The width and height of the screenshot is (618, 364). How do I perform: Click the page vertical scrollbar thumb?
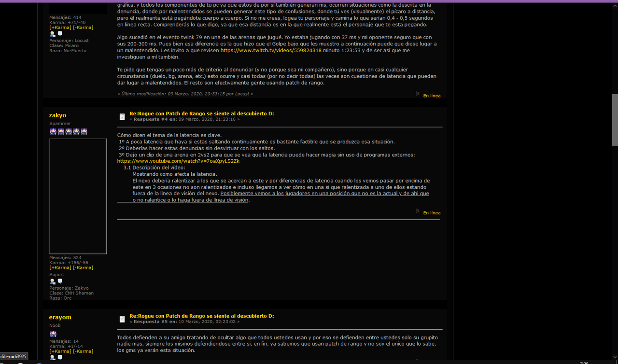[615, 120]
